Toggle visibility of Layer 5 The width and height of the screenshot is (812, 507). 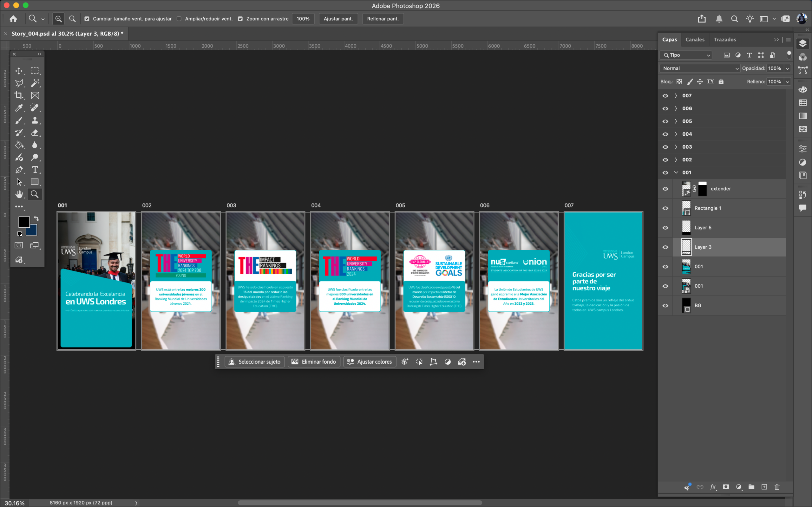665,228
